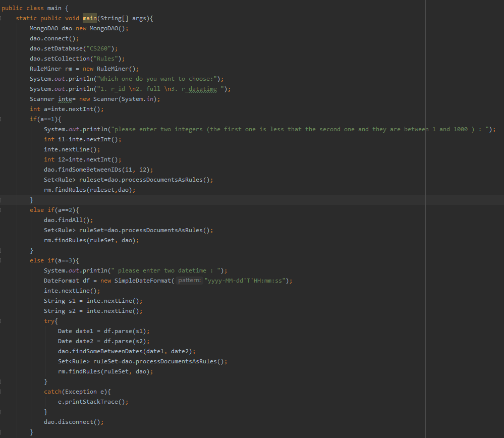Click the "public class main {" declaration line
Viewport: 504px width, 438px height.
click(35, 8)
